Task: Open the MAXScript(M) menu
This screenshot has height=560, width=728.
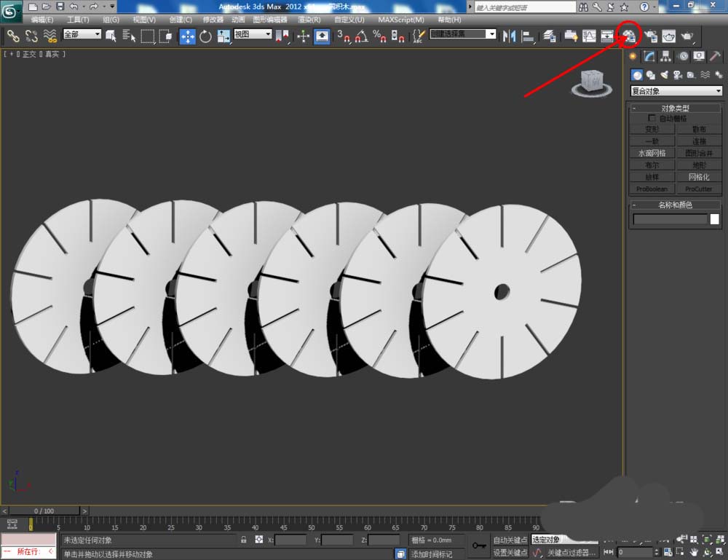Action: 400,20
